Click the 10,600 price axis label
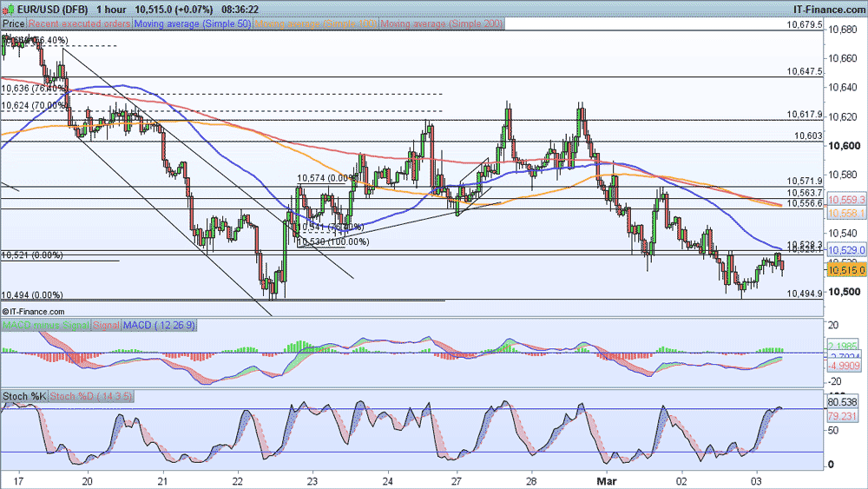 coord(845,146)
